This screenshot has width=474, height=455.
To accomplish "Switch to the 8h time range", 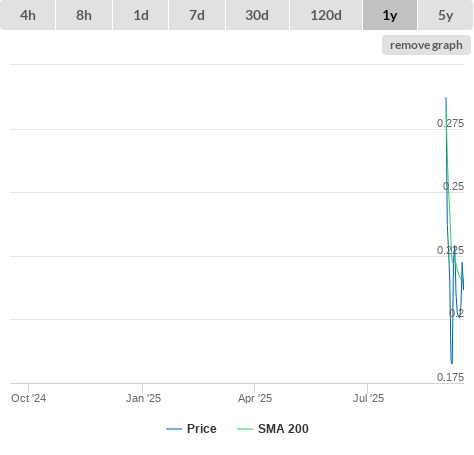I will tap(84, 15).
